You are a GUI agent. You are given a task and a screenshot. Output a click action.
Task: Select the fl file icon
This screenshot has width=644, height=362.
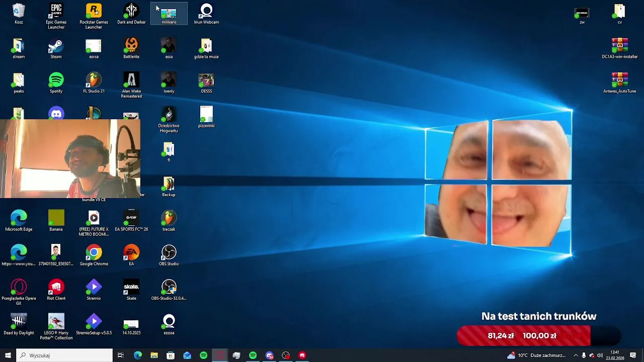click(169, 152)
